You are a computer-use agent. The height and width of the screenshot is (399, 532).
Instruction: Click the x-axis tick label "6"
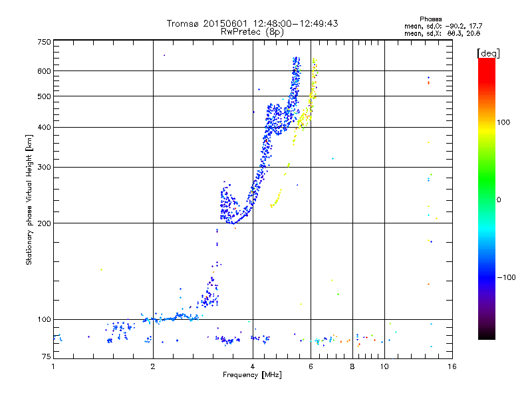pos(311,366)
